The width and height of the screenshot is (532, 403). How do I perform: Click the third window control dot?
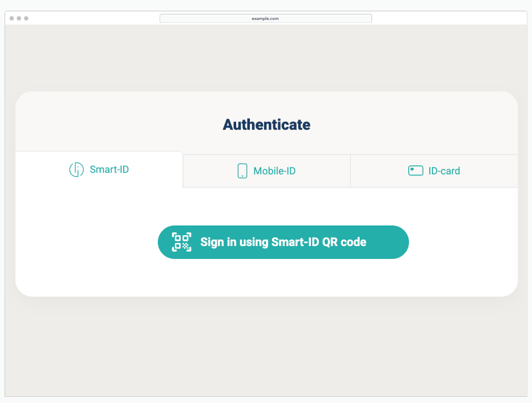[x=26, y=18]
